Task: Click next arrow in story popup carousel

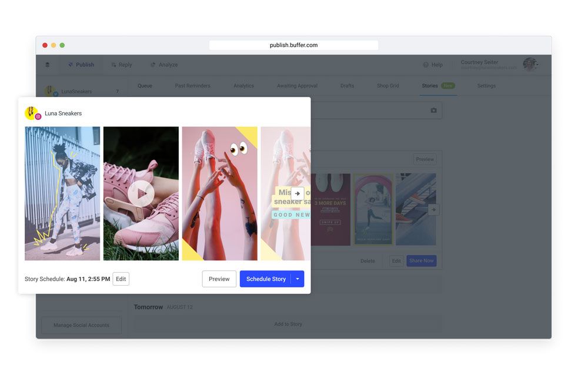Action: (298, 193)
